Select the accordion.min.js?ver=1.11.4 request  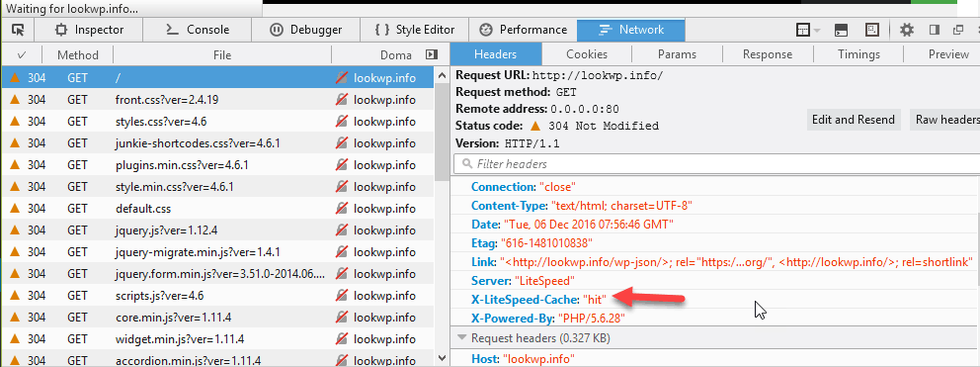[217, 361]
